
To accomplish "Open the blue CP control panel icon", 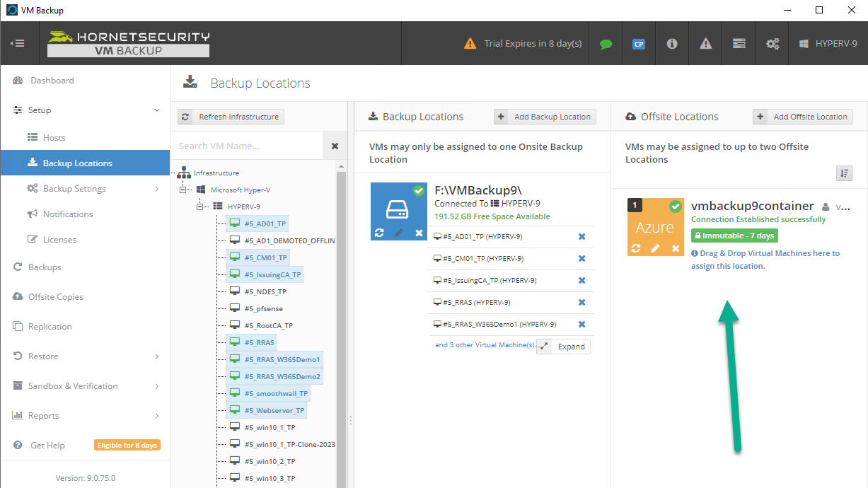I will [639, 44].
